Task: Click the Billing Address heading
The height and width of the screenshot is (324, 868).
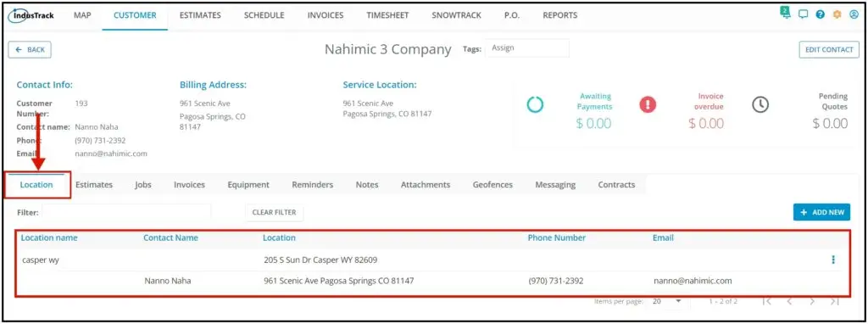Action: pyautogui.click(x=213, y=85)
